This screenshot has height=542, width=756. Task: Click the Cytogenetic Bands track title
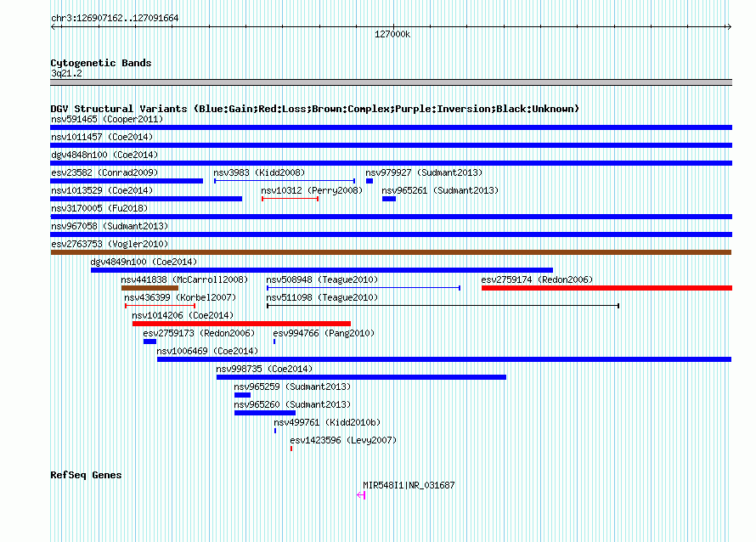(x=101, y=63)
